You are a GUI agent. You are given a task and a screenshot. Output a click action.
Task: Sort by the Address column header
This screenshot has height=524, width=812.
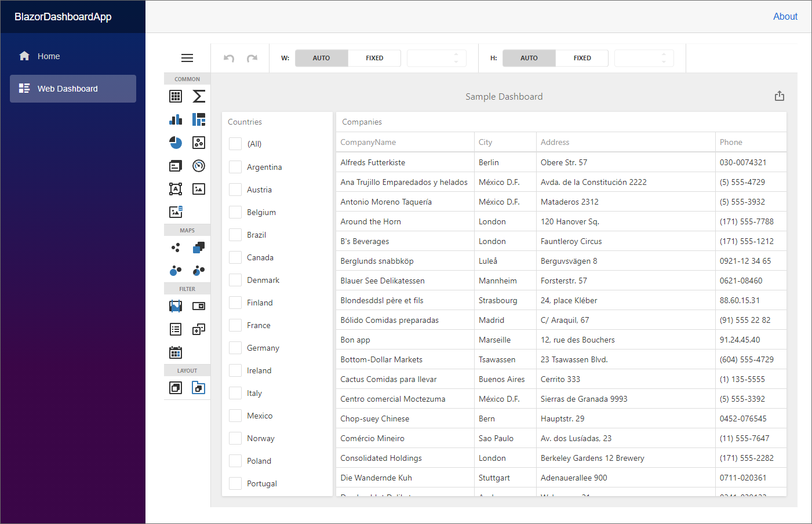pos(626,142)
